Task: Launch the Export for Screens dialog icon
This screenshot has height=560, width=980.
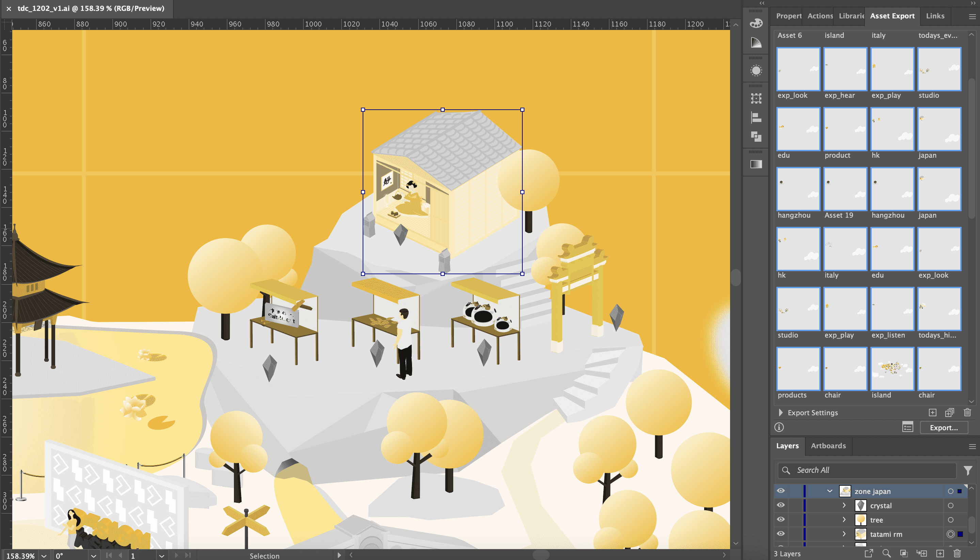Action: point(908,427)
